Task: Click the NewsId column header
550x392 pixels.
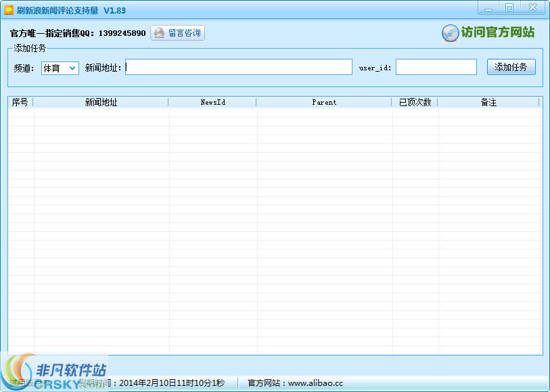Action: click(212, 102)
